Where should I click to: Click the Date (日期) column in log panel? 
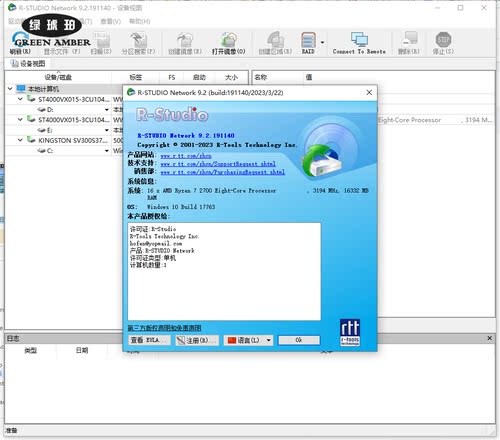pos(82,350)
